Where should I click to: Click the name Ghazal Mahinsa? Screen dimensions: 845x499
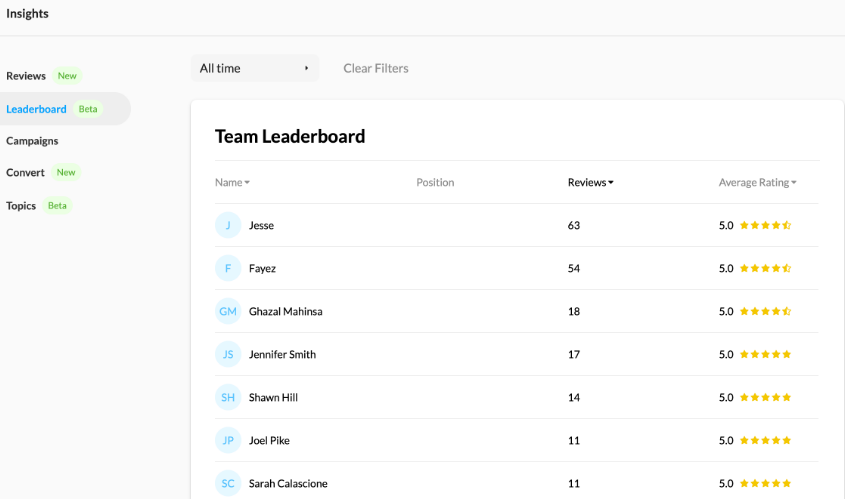[x=286, y=311]
